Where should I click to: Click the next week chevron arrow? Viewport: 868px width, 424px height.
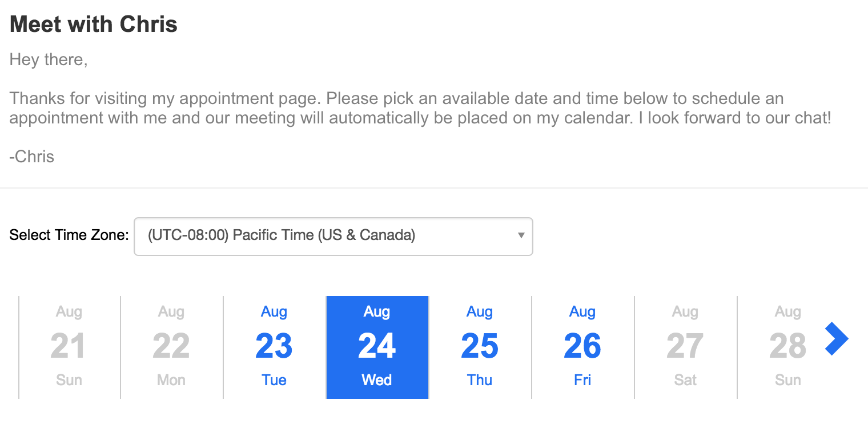coord(837,339)
